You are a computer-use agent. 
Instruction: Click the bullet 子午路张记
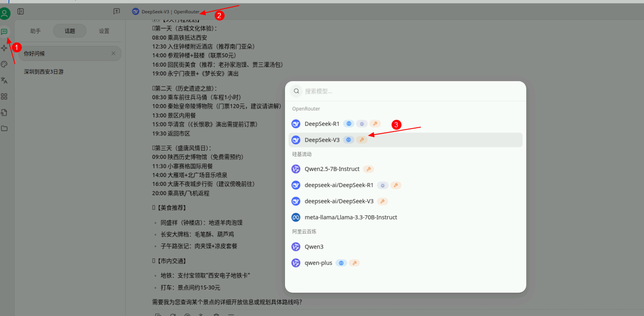pos(199,246)
